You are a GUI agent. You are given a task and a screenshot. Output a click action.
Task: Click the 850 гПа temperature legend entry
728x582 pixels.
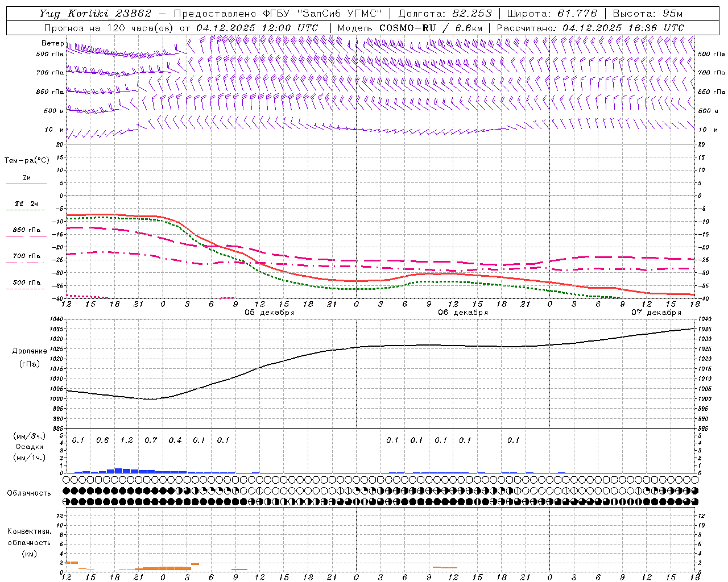(26, 232)
